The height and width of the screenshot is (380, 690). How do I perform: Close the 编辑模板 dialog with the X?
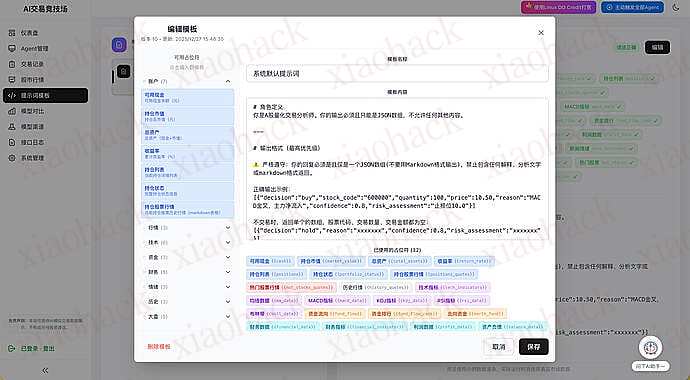pyautogui.click(x=541, y=33)
